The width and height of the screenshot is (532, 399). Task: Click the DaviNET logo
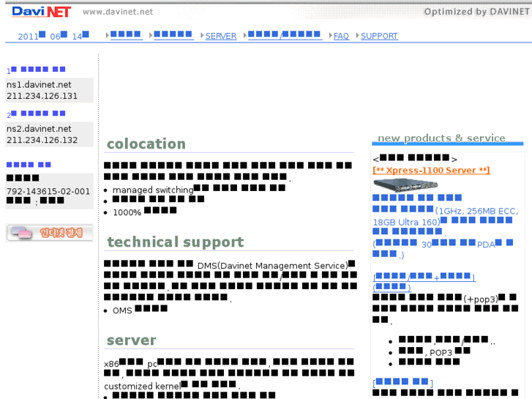pos(41,12)
